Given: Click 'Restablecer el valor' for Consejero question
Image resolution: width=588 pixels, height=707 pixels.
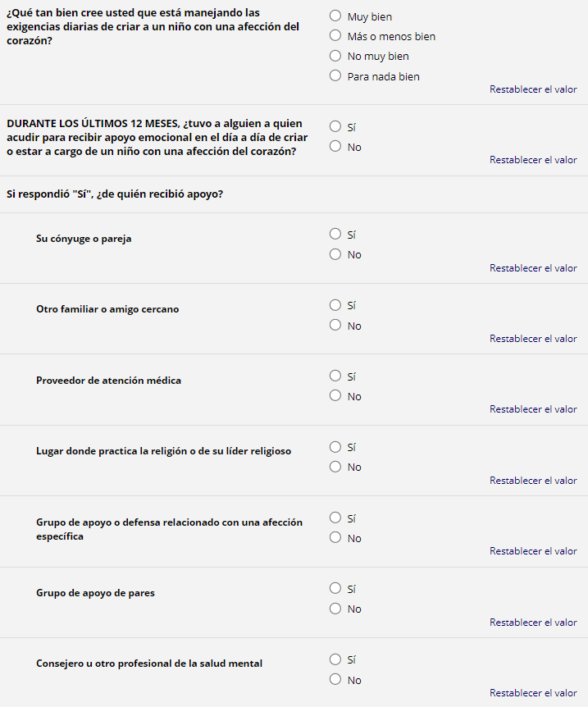Looking at the screenshot, I should (x=533, y=693).
